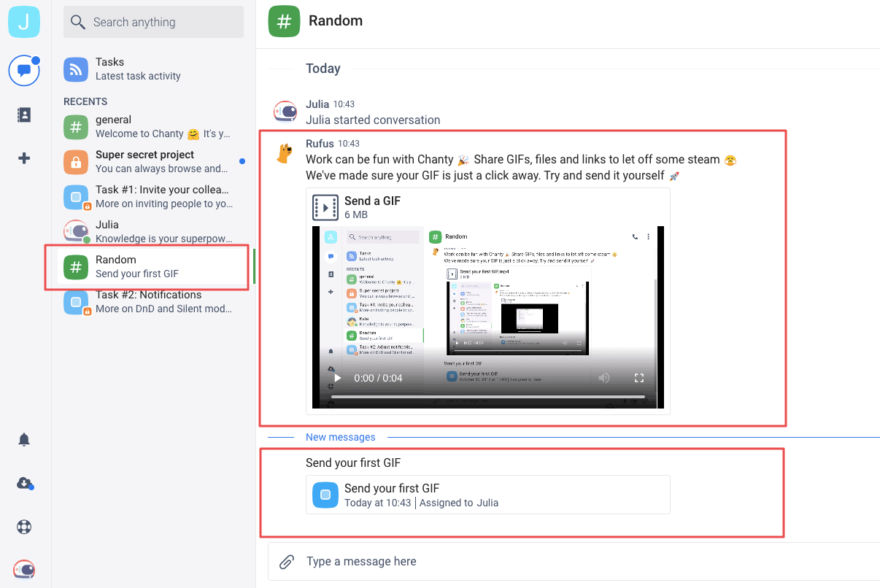Click the attachment paperclip icon

pyautogui.click(x=287, y=562)
